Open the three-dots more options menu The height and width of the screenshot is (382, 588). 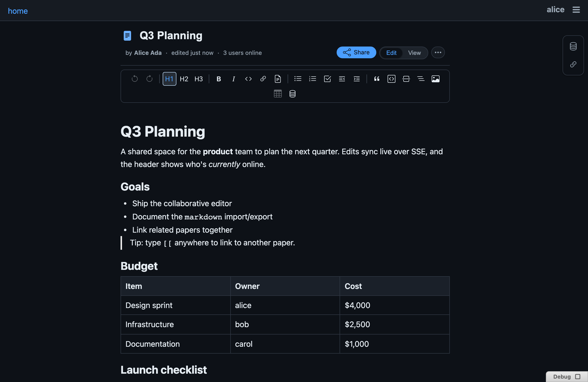coord(438,53)
